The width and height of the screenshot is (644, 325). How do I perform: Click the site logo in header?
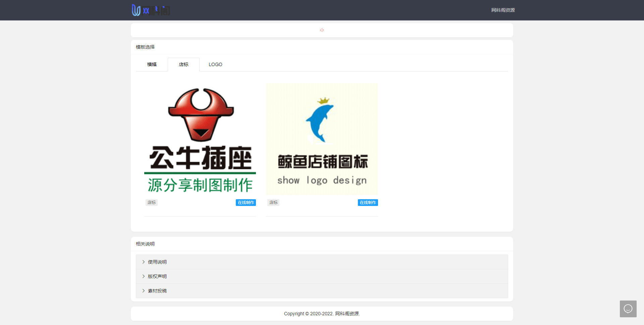pos(151,10)
